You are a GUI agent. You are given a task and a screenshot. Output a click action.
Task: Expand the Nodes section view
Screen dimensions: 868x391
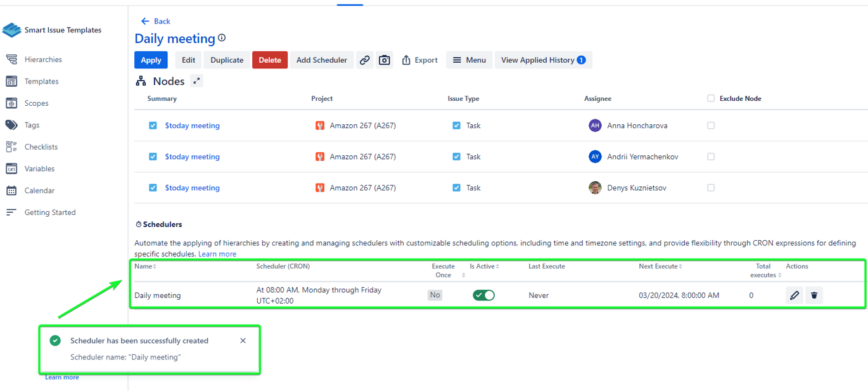point(197,81)
